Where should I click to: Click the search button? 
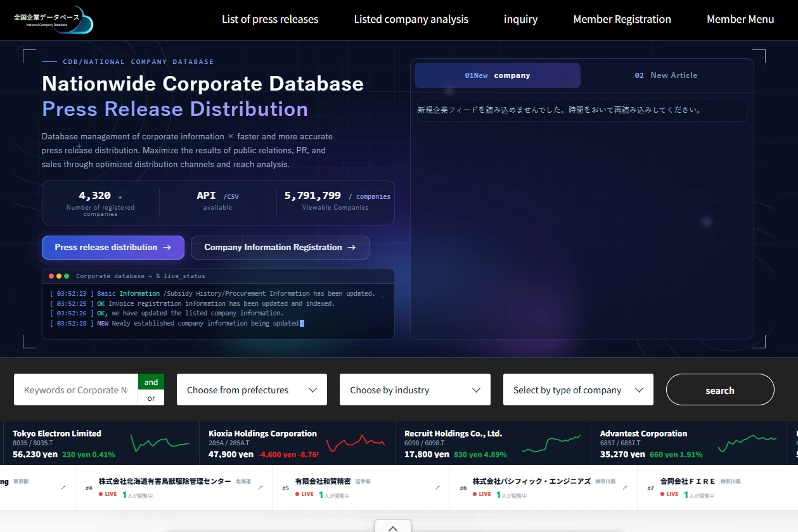[x=720, y=389]
